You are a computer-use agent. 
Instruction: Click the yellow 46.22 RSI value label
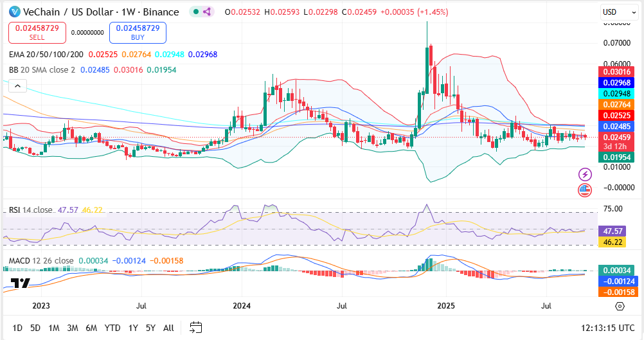pyautogui.click(x=613, y=242)
